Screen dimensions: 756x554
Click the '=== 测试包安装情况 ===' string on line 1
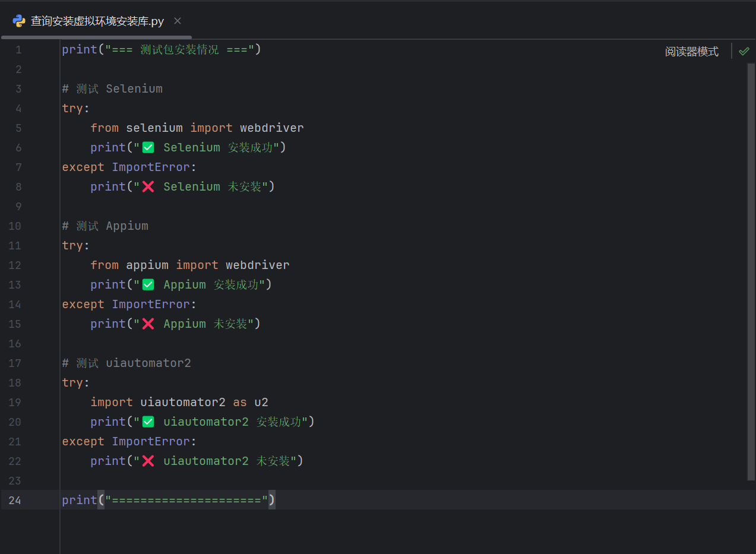tap(179, 50)
